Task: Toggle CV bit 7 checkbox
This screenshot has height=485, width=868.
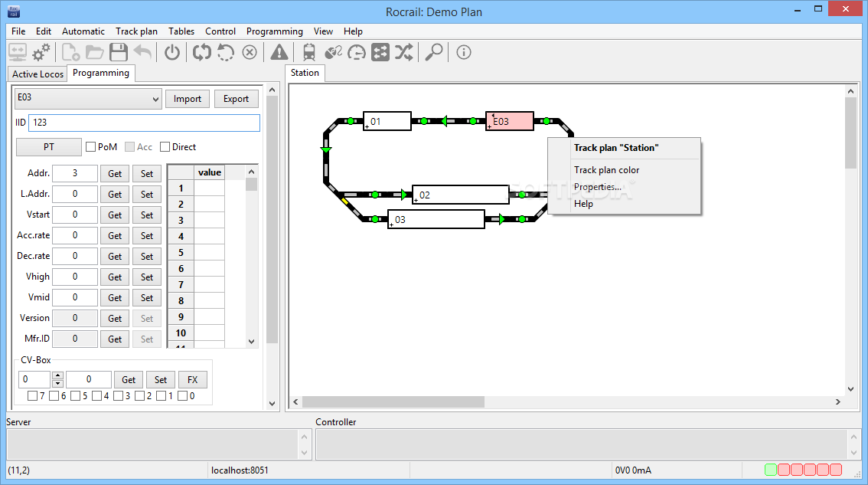Action: click(33, 396)
